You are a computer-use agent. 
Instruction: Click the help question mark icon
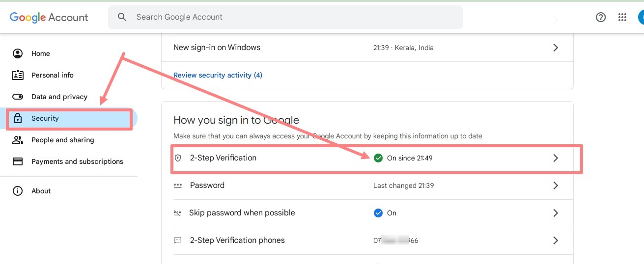click(601, 17)
